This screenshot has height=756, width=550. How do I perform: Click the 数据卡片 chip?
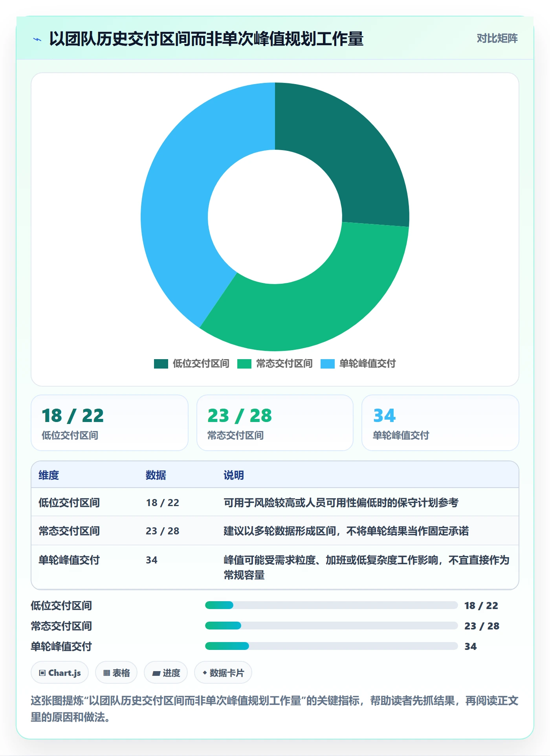[223, 673]
